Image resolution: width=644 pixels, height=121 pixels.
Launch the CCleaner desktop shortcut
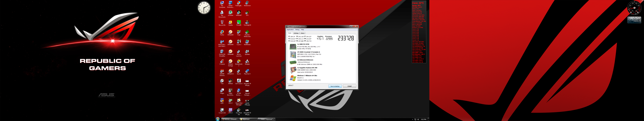coord(222,62)
